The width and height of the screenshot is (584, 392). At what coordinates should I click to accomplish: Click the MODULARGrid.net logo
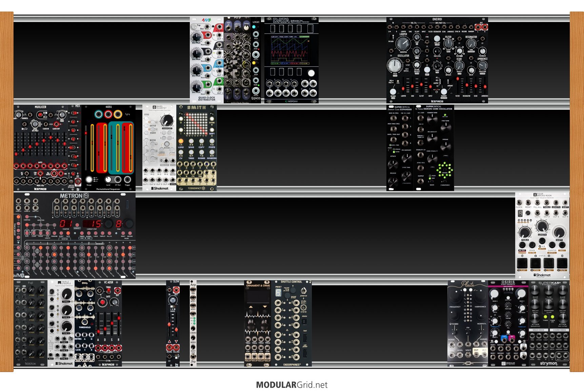click(x=292, y=385)
